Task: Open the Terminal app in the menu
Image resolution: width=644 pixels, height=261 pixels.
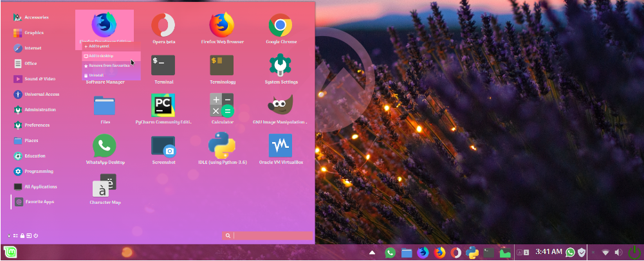Action: point(163,69)
